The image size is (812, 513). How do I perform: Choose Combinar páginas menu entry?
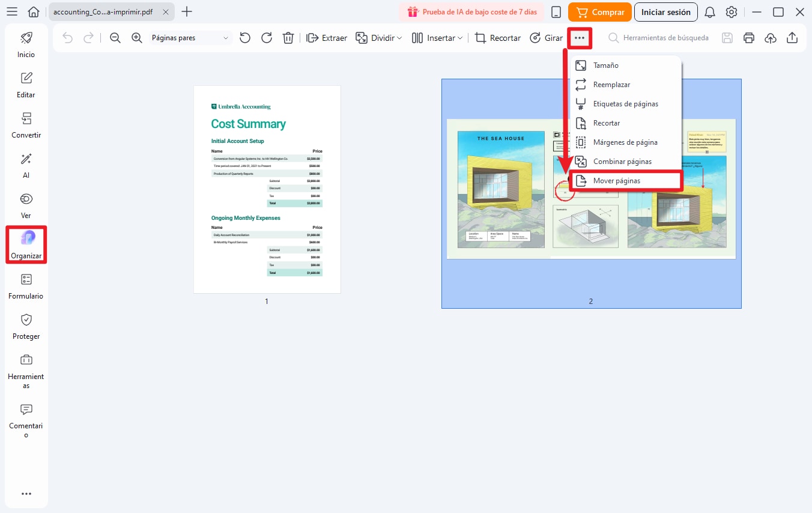click(622, 162)
